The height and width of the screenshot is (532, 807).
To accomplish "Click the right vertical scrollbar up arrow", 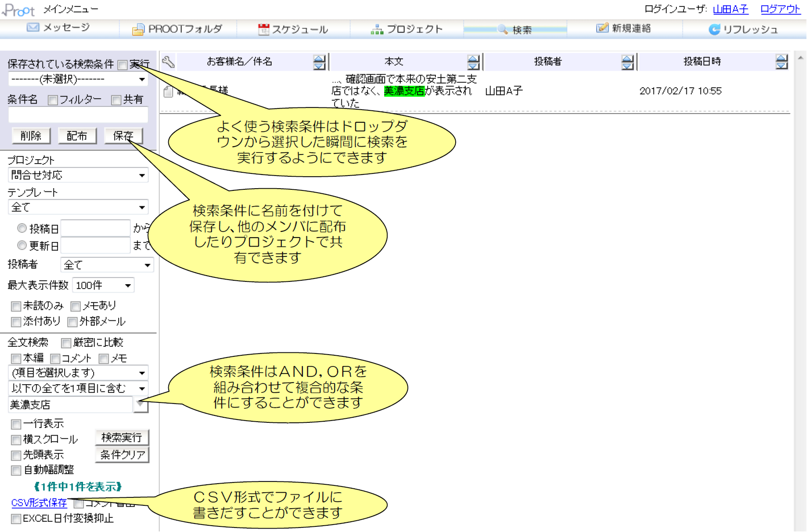I will tap(800, 58).
